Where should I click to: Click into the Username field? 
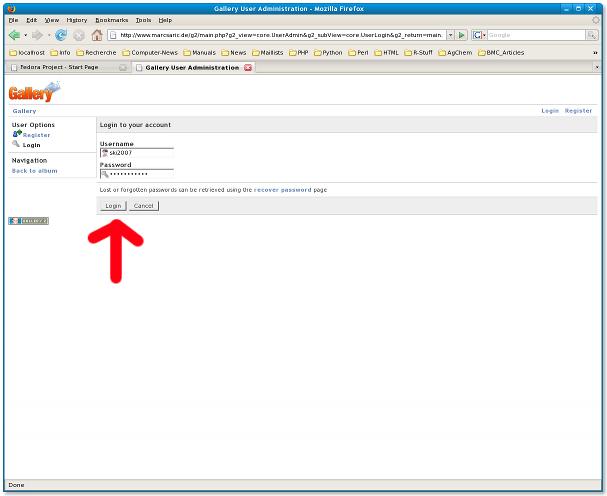(x=140, y=153)
